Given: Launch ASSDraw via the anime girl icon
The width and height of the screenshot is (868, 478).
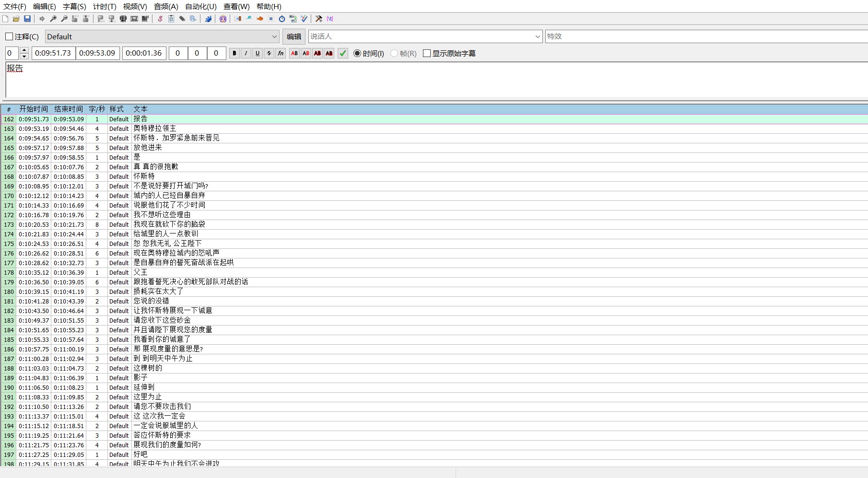Looking at the screenshot, I should coord(223,19).
